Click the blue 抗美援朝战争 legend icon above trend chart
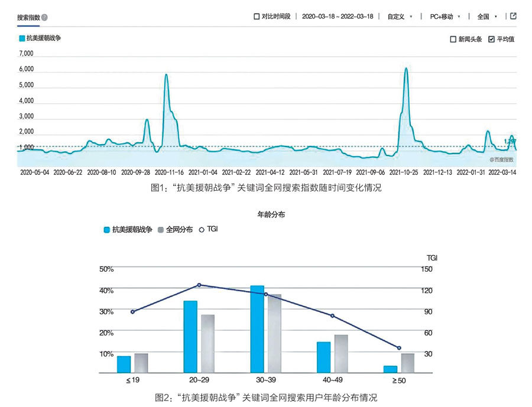This screenshot has height=407, width=532. coord(22,38)
